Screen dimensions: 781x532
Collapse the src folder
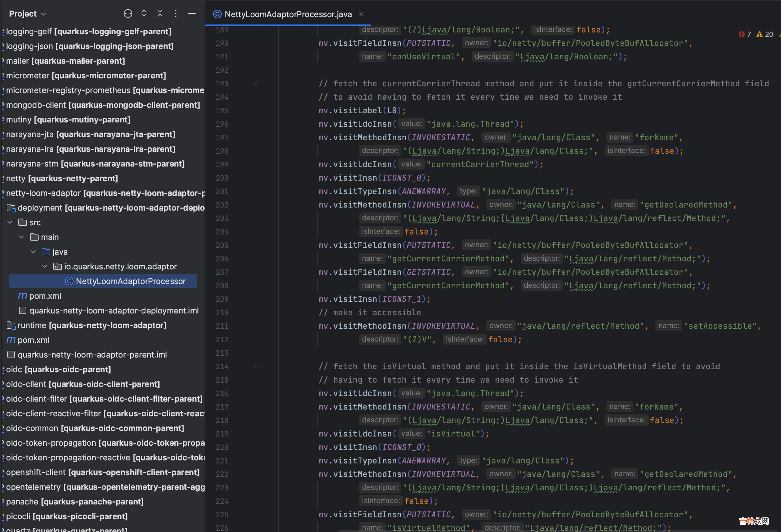pos(10,222)
